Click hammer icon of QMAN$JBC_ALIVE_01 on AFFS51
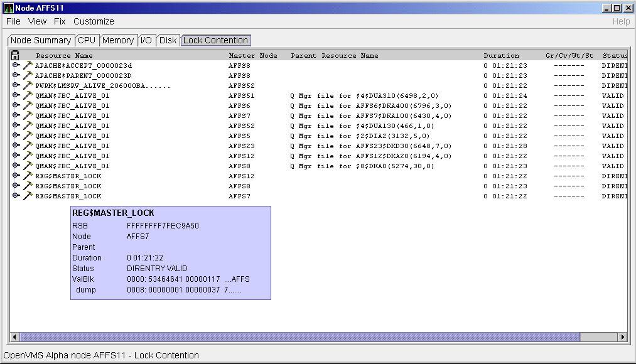 point(28,95)
